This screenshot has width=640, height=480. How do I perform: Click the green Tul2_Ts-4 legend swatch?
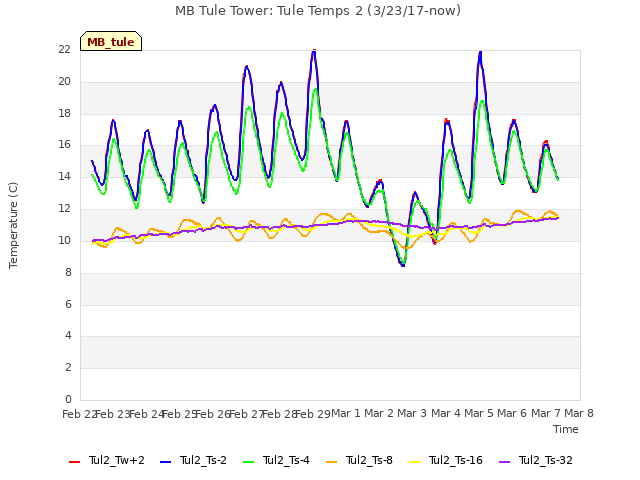click(x=248, y=462)
